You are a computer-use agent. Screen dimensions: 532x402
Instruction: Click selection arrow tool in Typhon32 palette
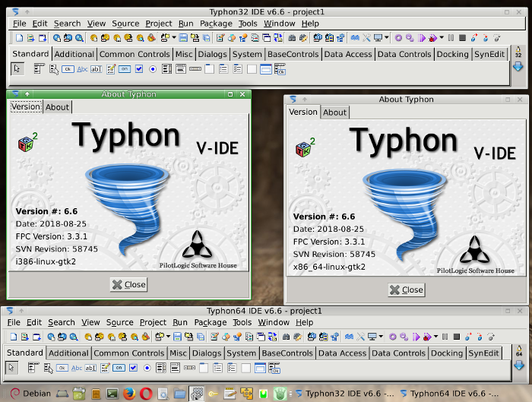17,69
